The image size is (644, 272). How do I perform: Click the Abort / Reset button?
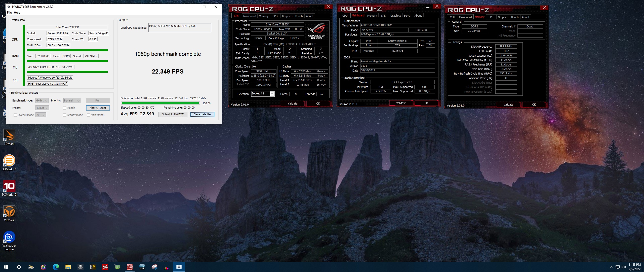(98, 108)
